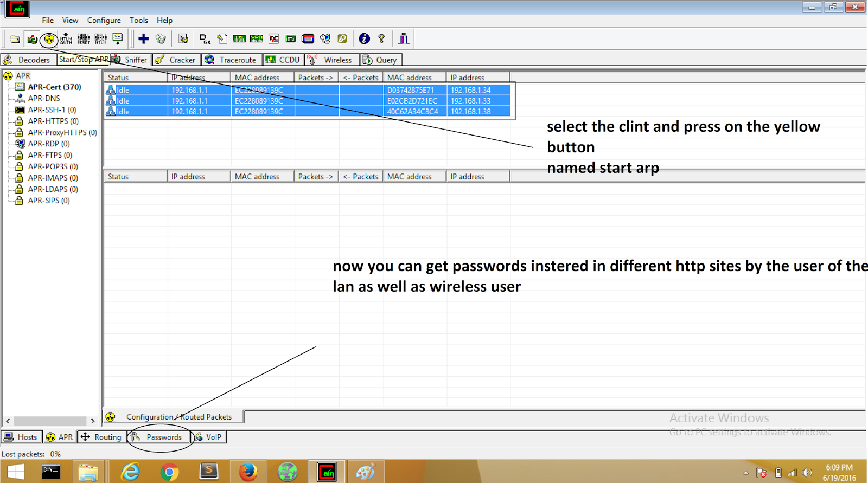
Task: Open Google Chrome from the taskbar
Action: [x=169, y=472]
